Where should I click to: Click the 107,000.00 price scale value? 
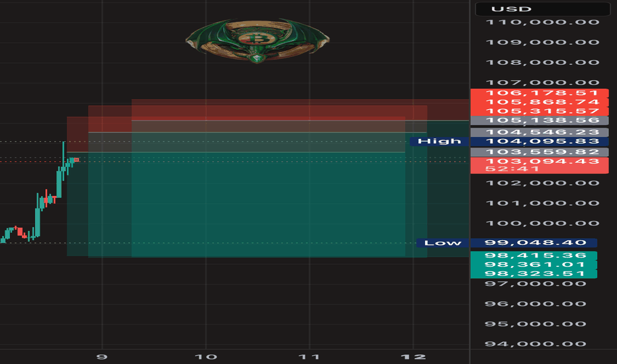point(543,83)
